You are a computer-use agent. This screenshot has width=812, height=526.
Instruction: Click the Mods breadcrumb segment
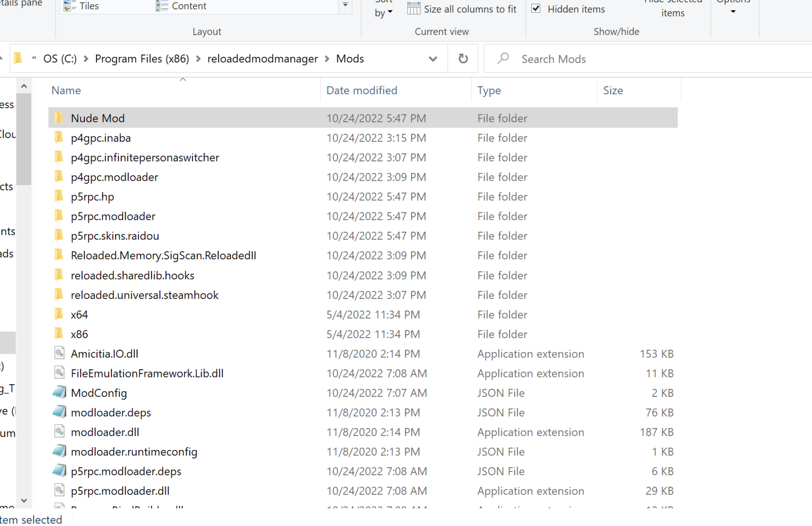(350, 59)
